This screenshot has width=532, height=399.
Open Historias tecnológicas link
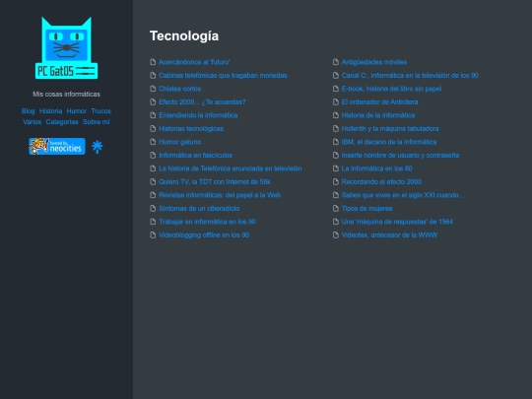[191, 129]
